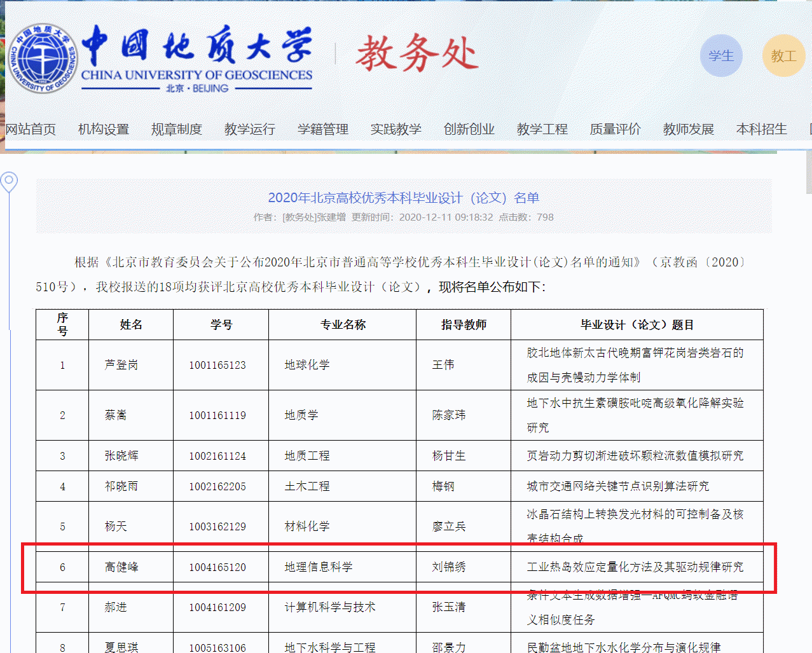Open the 教工 circular button
Screen dimensions: 812x653
[783, 56]
